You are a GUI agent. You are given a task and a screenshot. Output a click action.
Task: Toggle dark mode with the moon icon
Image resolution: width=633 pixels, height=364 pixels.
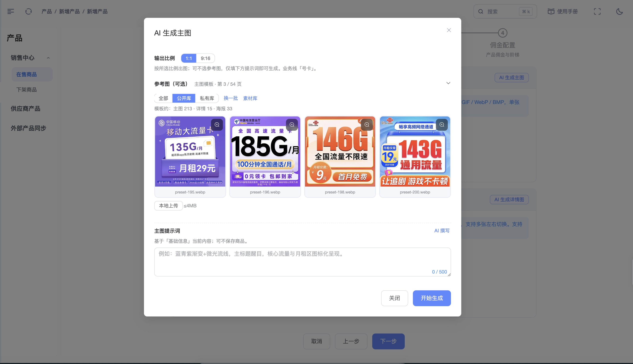coord(619,11)
